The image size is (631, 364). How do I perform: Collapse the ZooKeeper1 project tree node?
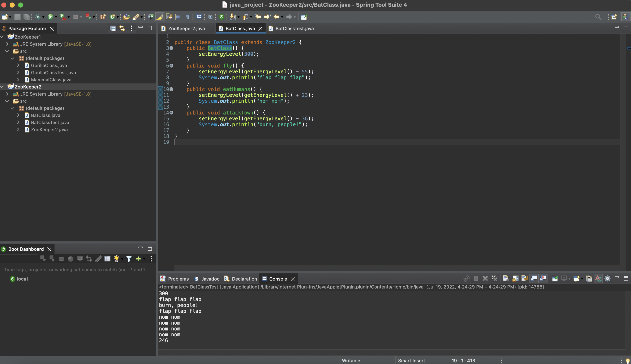2,37
